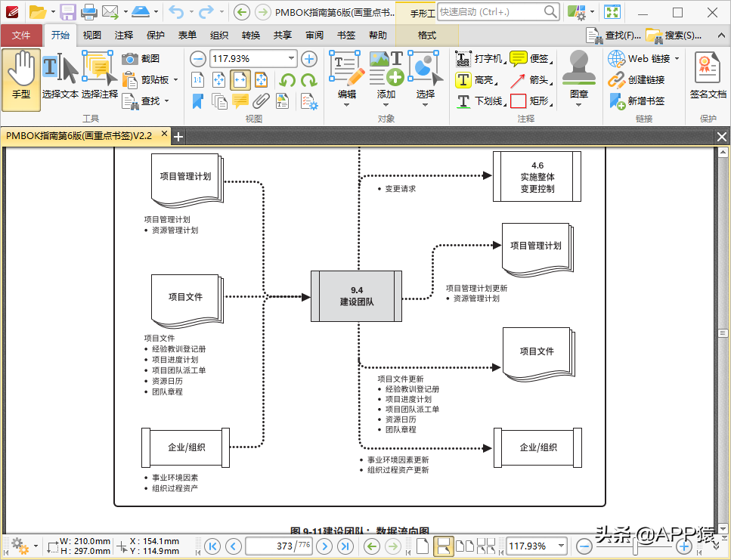Viewport: 731px width, 560px height.
Task: Open the ribbon zoom level dropdown
Action: pos(292,59)
